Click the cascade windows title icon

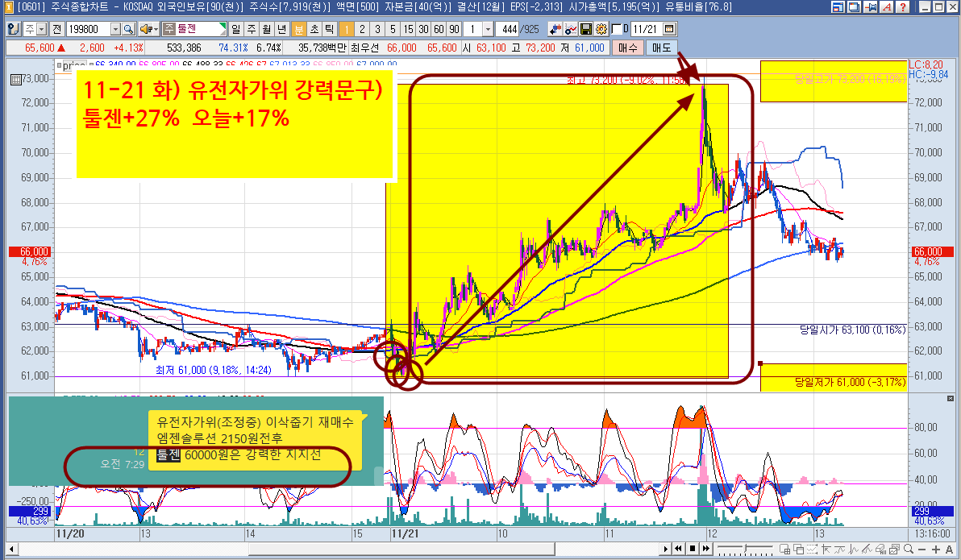click(855, 6)
